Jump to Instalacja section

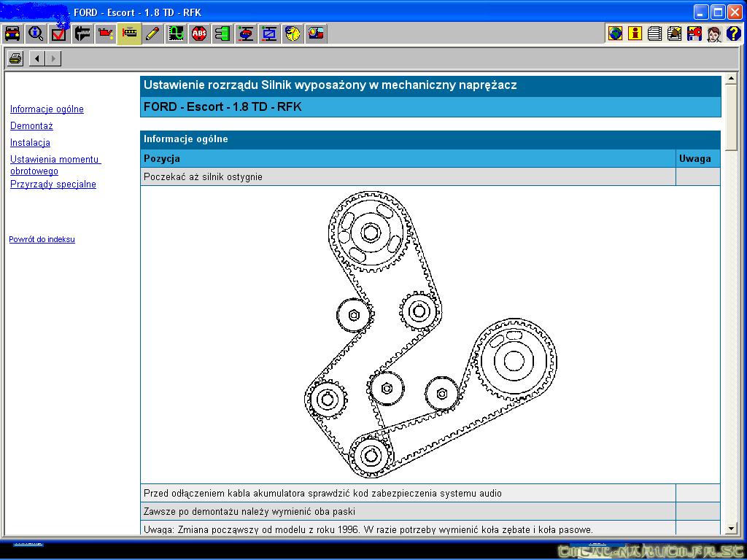[x=30, y=143]
